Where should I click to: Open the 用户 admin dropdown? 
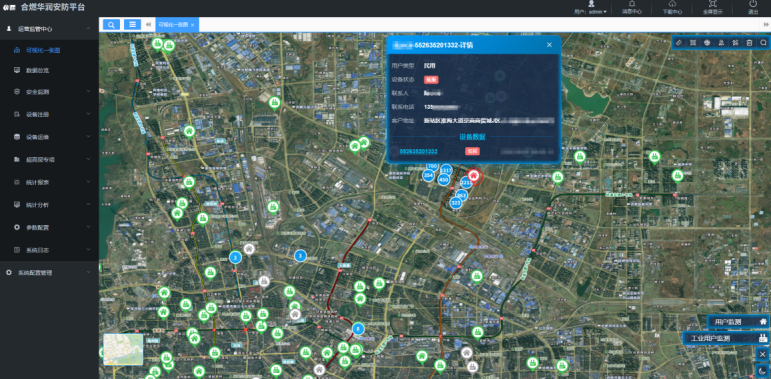(x=591, y=7)
